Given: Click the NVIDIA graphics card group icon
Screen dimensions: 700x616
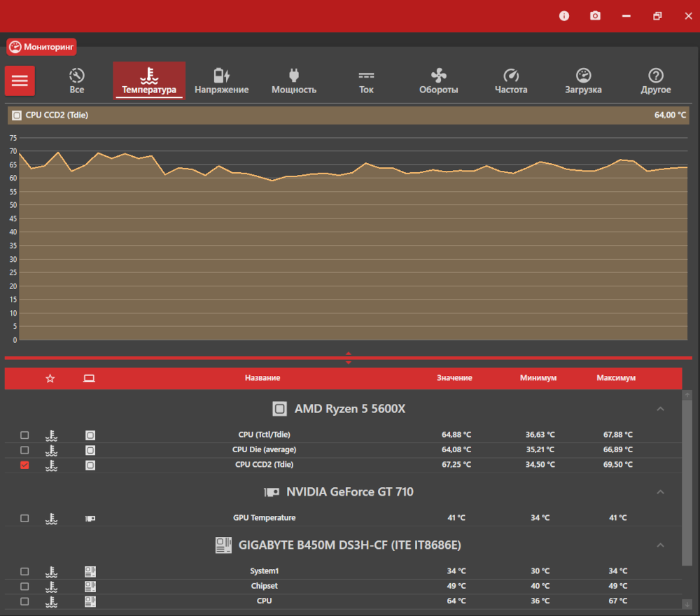Looking at the screenshot, I should click(272, 492).
